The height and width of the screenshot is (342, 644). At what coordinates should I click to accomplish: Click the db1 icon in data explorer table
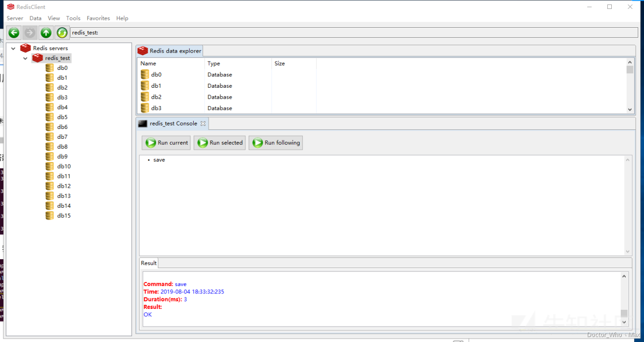point(145,86)
